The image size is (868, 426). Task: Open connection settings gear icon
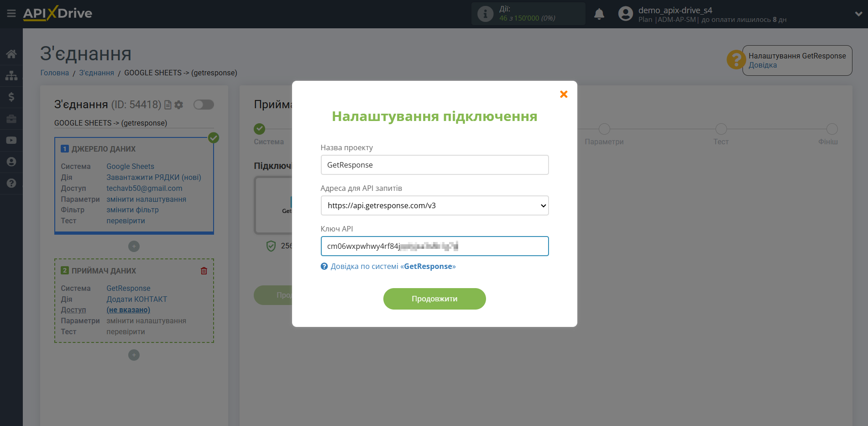click(x=179, y=105)
